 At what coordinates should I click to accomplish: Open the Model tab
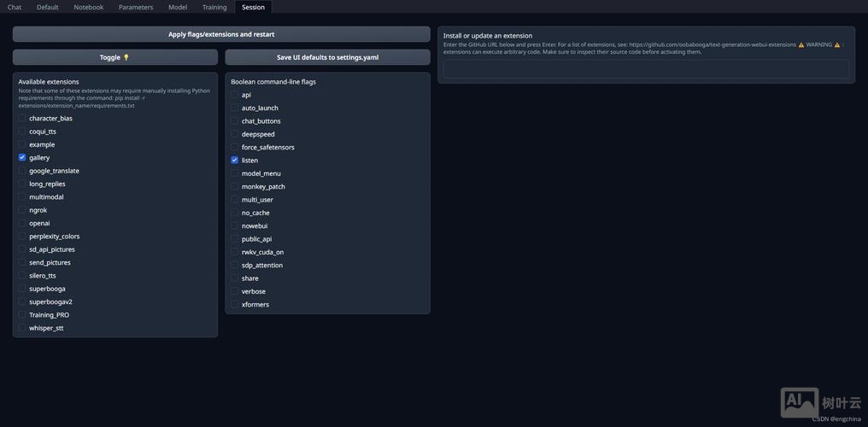click(x=178, y=7)
